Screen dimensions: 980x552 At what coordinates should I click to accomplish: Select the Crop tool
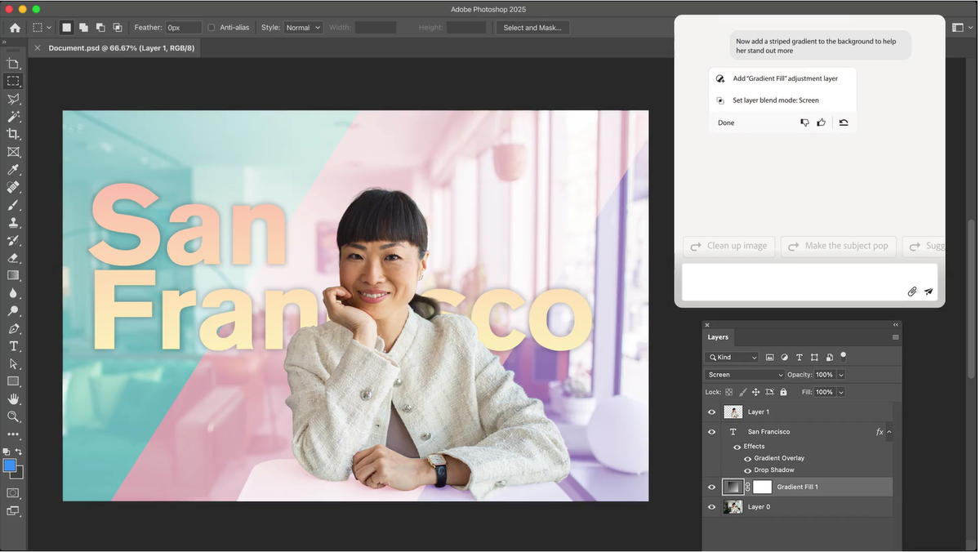(13, 134)
